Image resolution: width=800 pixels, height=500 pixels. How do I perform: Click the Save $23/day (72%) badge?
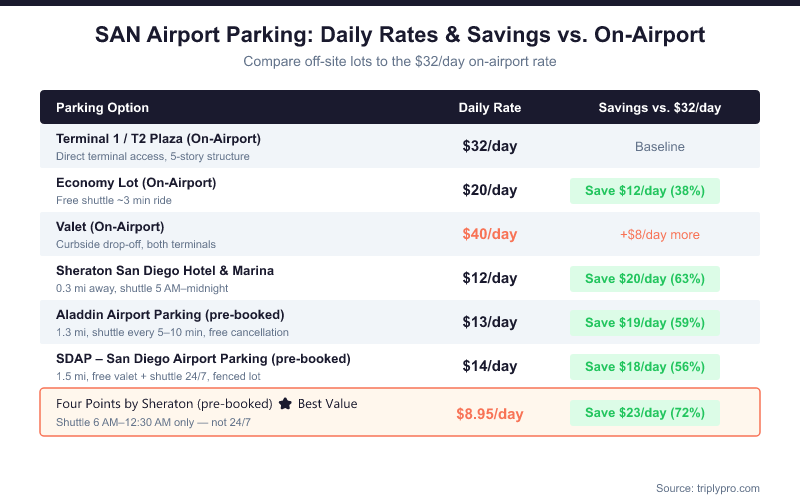(x=645, y=412)
